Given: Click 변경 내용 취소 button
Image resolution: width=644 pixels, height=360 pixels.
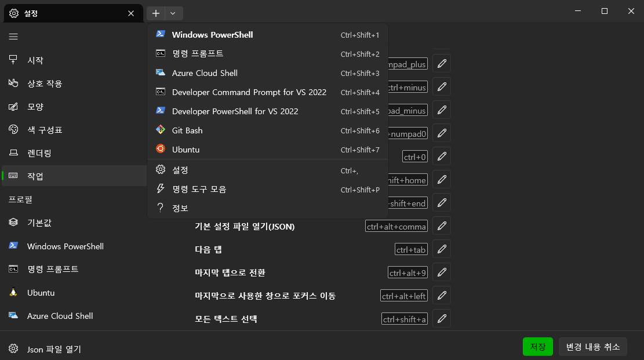Looking at the screenshot, I should (x=592, y=347).
